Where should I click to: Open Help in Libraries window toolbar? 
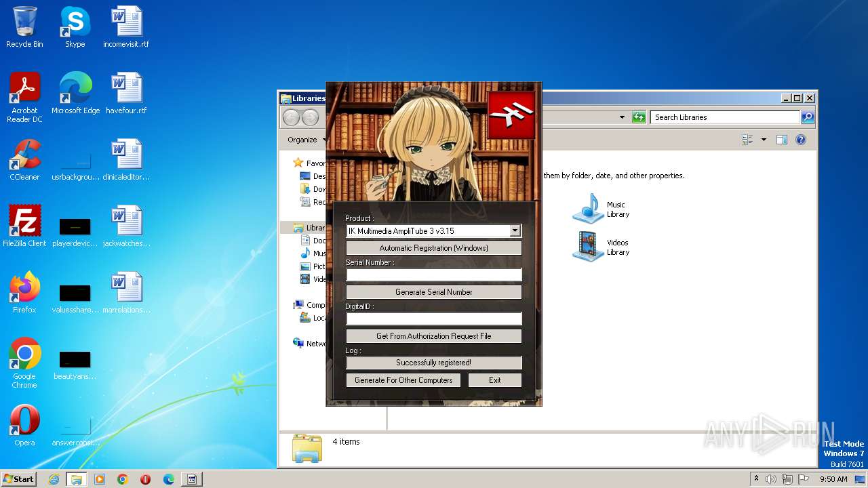click(800, 140)
